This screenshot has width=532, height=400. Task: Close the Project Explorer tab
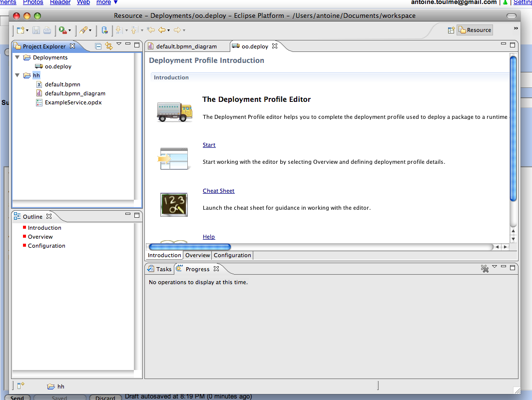coord(72,46)
